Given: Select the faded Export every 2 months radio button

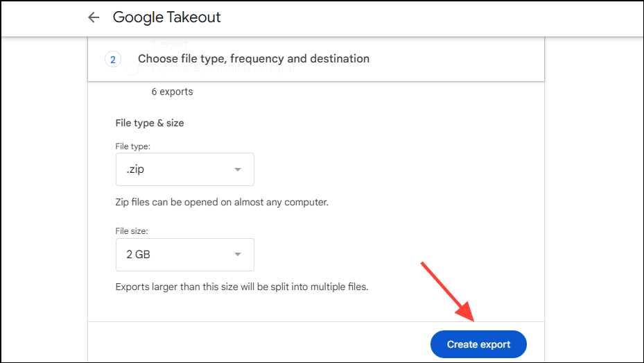Looking at the screenshot, I should 132,68.
